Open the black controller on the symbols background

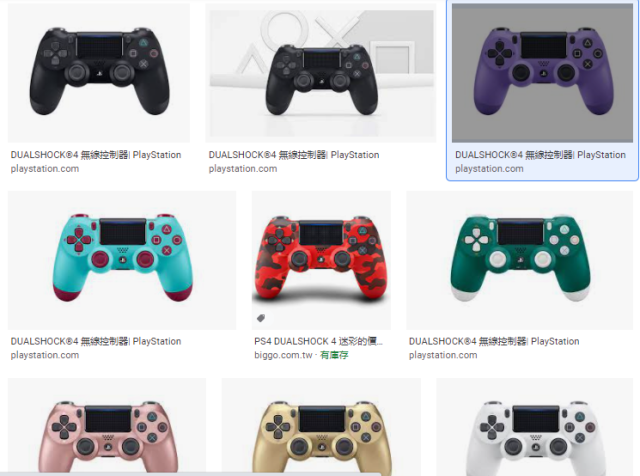tap(321, 73)
